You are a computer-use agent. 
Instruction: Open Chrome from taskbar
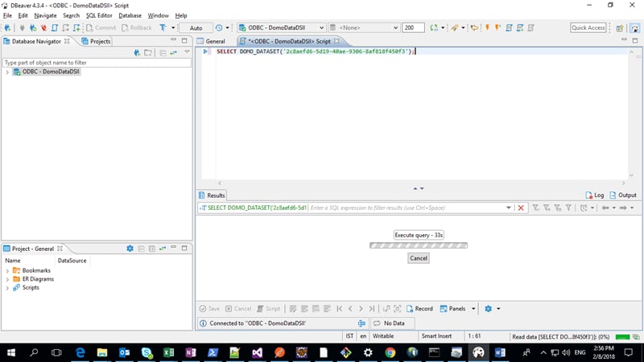click(390, 352)
